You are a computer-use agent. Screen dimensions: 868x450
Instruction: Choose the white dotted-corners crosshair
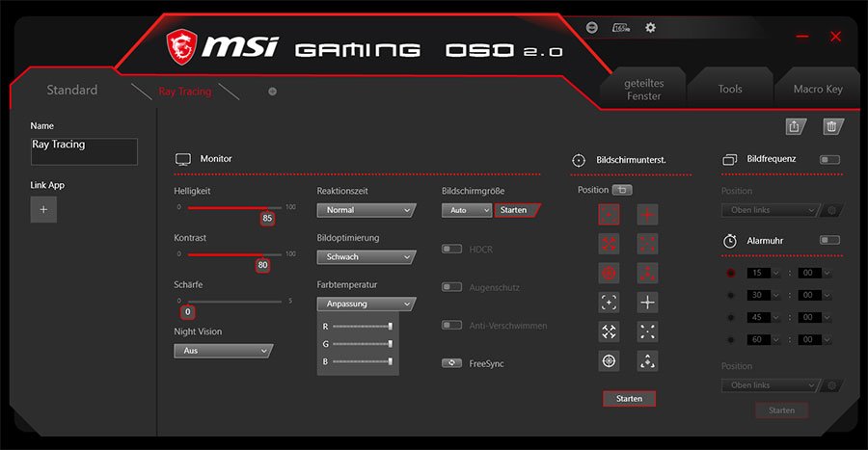coord(647,331)
